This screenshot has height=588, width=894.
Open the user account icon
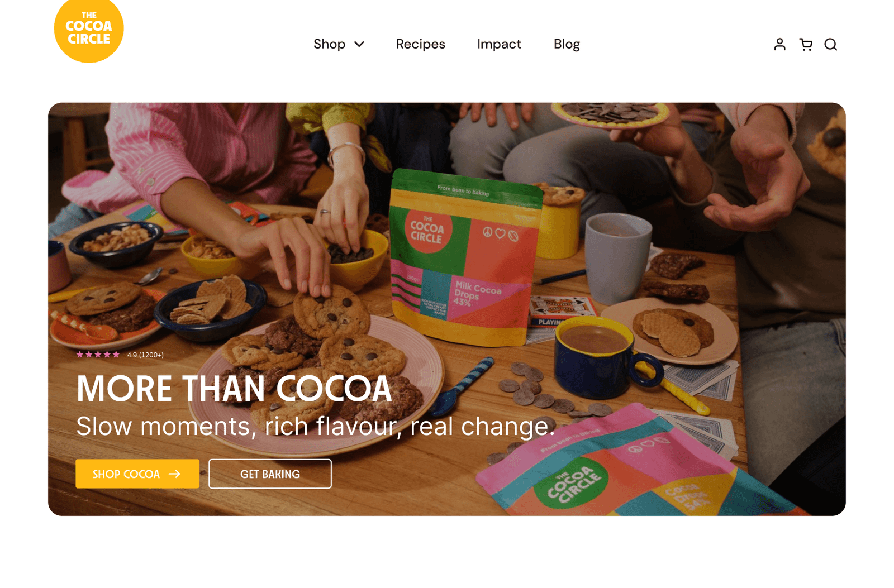[779, 44]
